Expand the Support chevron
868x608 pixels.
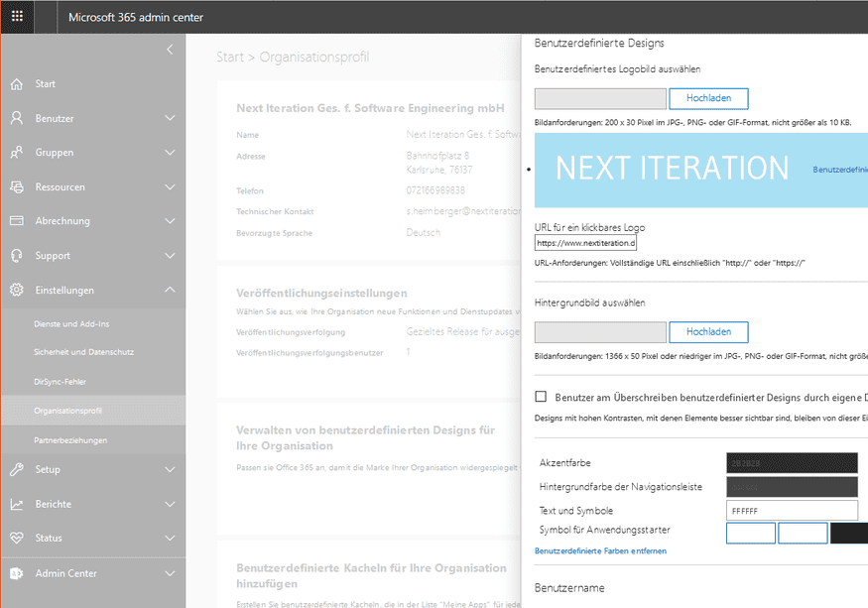point(170,255)
